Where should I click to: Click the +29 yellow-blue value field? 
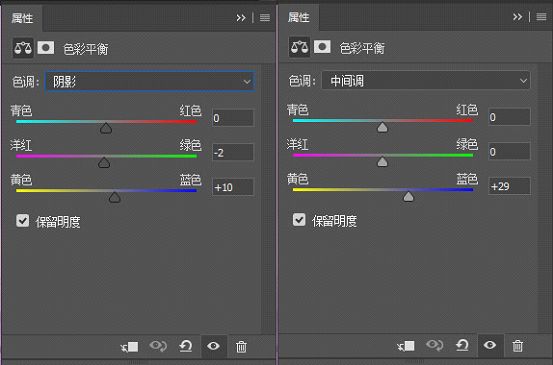point(509,186)
